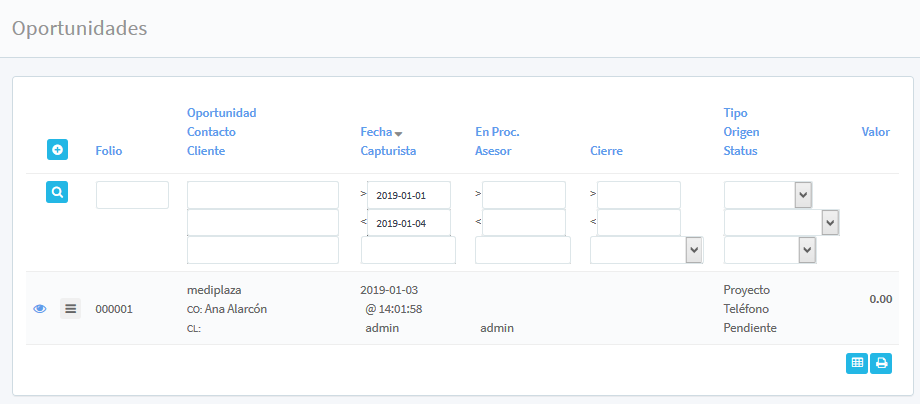Click the magnifying glass search icon

pyautogui.click(x=57, y=192)
